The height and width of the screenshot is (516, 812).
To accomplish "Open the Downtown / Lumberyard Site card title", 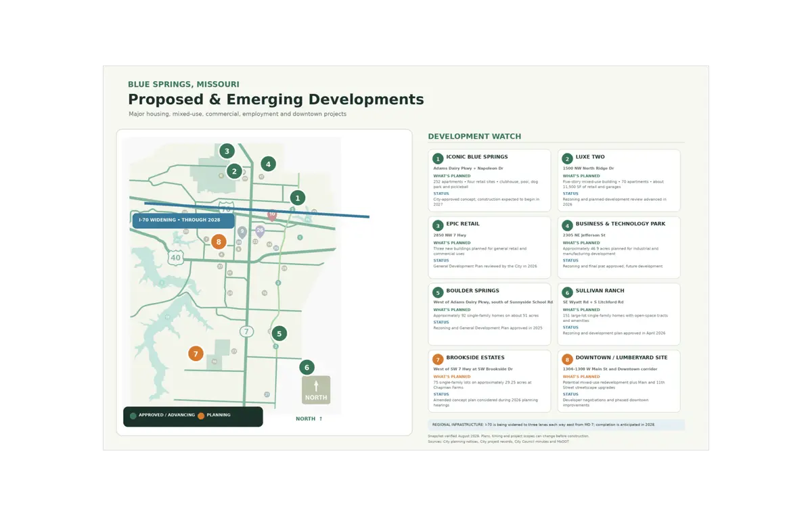I will coord(622,358).
